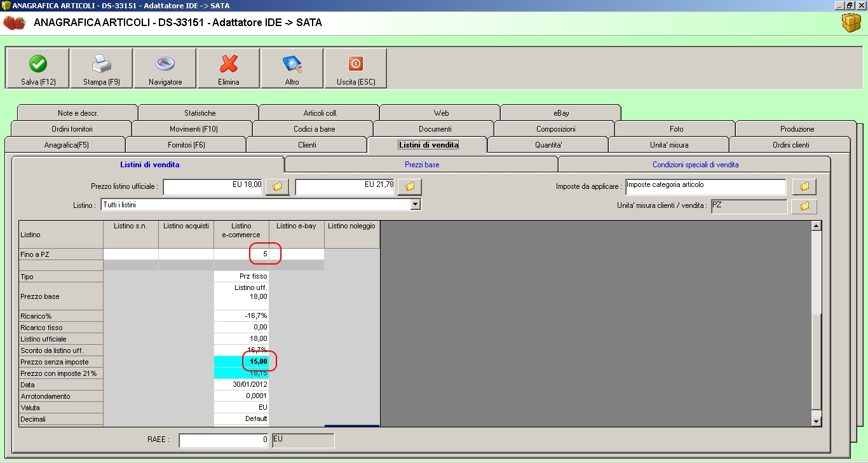The height and width of the screenshot is (463, 868).
Task: Click the Imposte da applicare text field
Action: tap(705, 186)
